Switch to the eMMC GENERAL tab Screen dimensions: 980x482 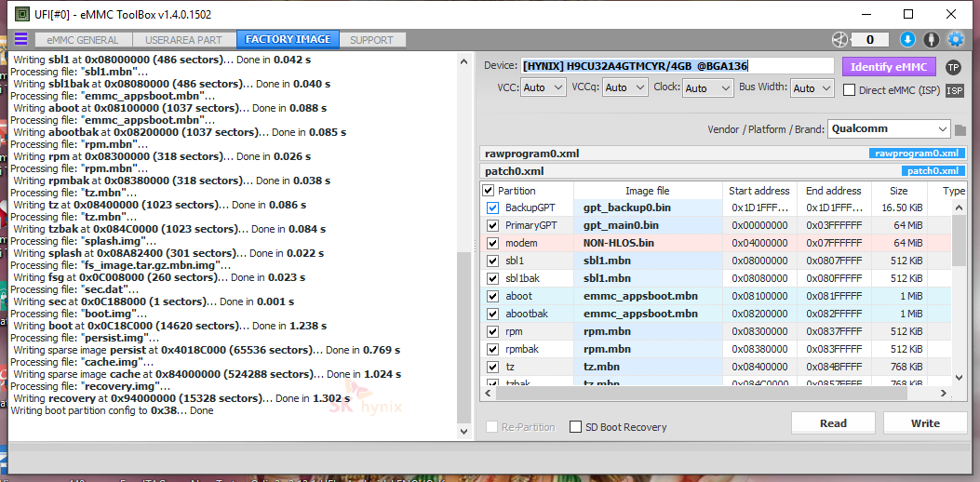point(84,40)
